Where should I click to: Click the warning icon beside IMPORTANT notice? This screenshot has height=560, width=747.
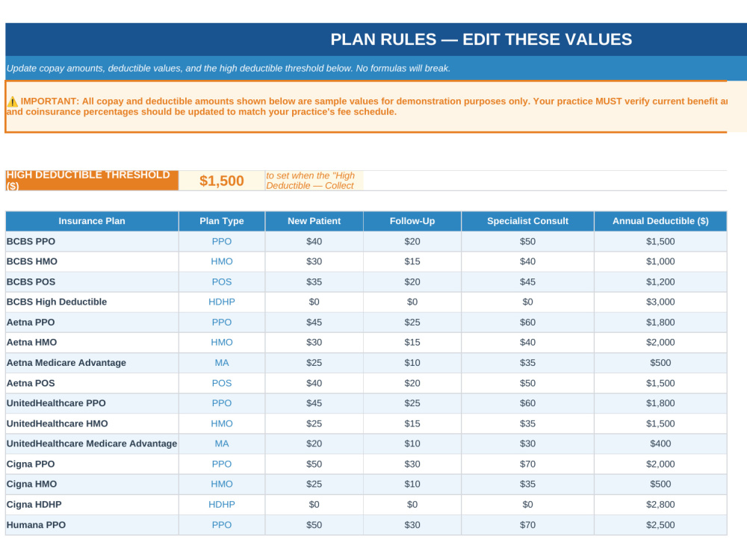[x=13, y=102]
